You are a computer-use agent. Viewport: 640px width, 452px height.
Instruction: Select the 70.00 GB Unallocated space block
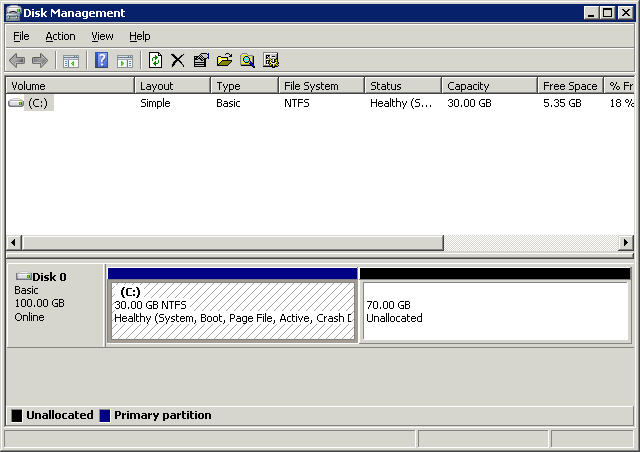tap(495, 312)
